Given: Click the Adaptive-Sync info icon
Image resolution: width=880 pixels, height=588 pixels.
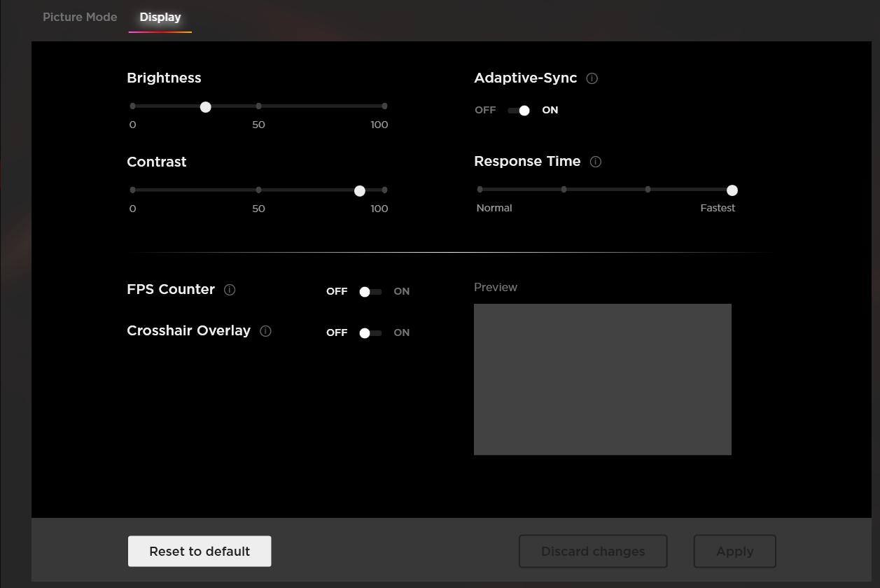Looking at the screenshot, I should pyautogui.click(x=592, y=78).
